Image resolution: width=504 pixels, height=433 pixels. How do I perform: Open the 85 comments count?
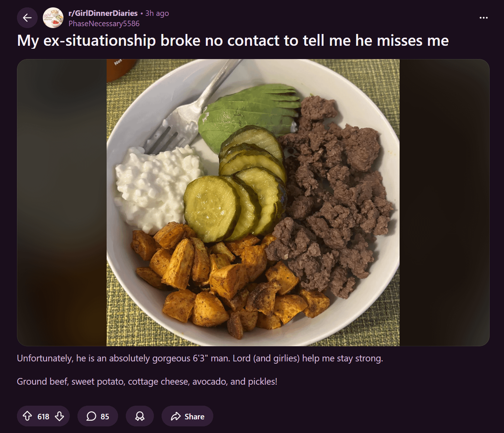pos(105,416)
